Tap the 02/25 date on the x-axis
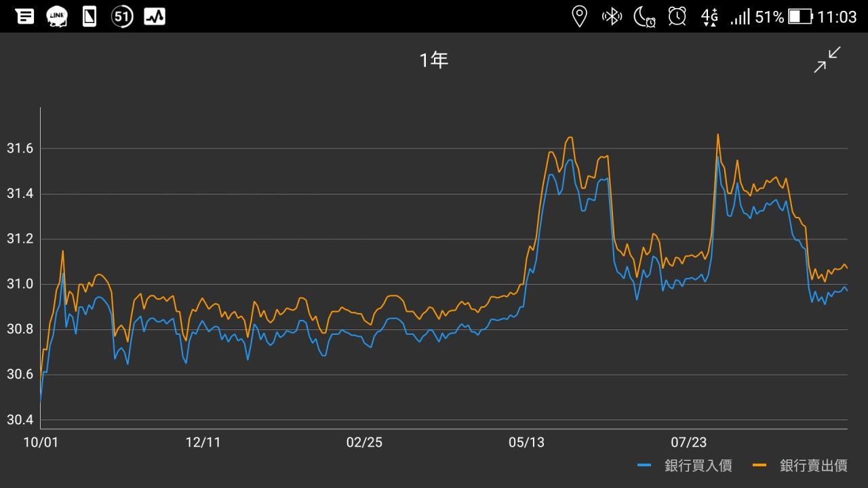The height and width of the screenshot is (488, 868). tap(364, 443)
